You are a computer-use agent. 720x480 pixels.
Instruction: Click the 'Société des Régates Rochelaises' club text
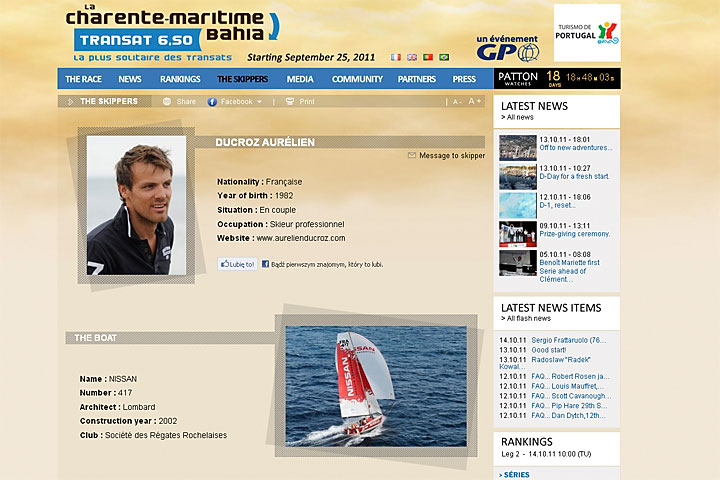pos(166,435)
